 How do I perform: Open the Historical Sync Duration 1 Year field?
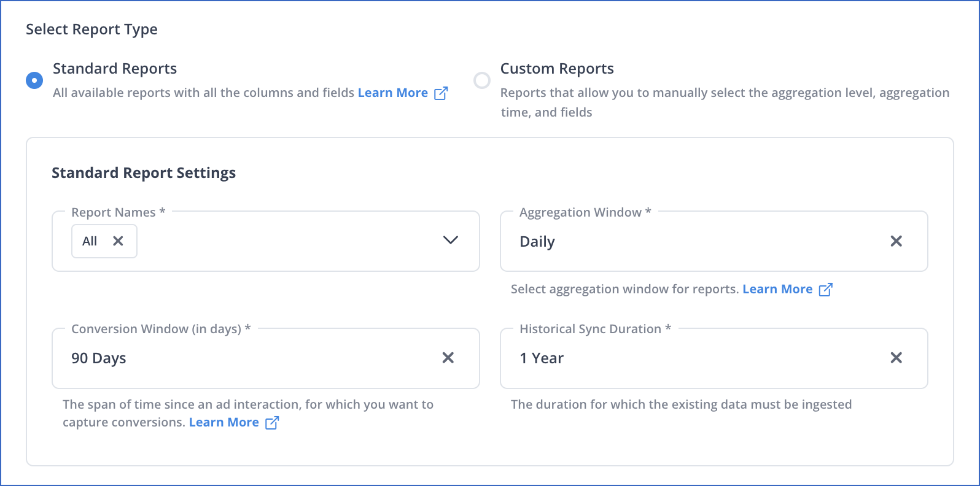[714, 358]
